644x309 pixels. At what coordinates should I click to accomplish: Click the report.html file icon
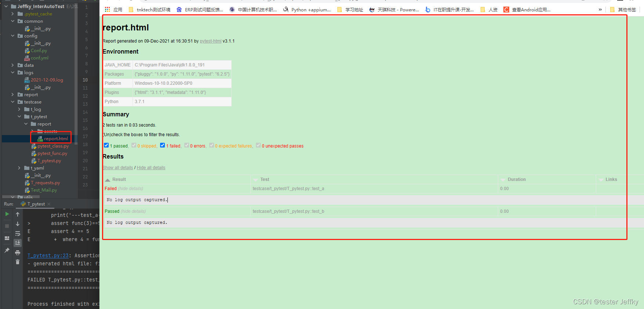click(x=40, y=139)
